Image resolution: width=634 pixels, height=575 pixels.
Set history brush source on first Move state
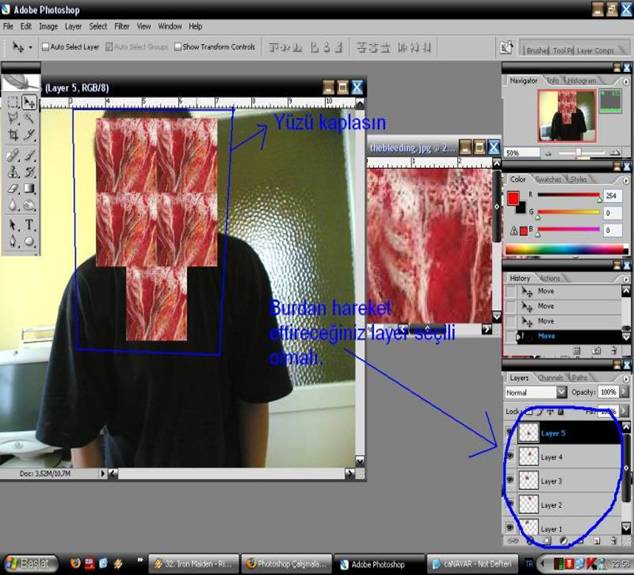pyautogui.click(x=511, y=291)
